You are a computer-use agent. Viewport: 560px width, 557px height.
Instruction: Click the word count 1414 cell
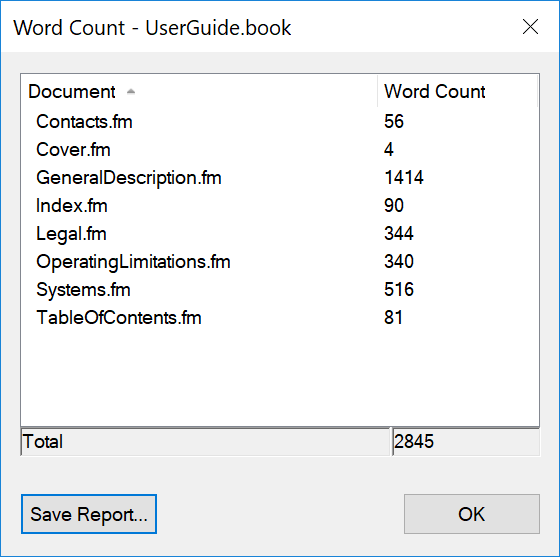coord(404,177)
